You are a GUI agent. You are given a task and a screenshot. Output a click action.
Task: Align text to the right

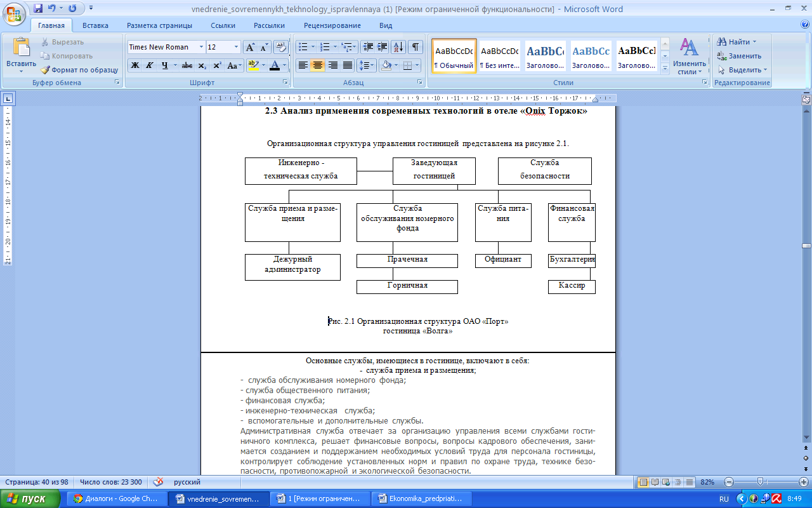click(x=332, y=65)
